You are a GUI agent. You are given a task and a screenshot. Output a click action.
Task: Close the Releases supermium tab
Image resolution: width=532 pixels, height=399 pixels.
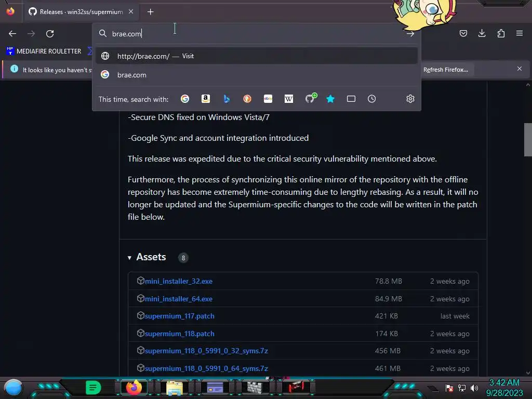click(x=131, y=11)
